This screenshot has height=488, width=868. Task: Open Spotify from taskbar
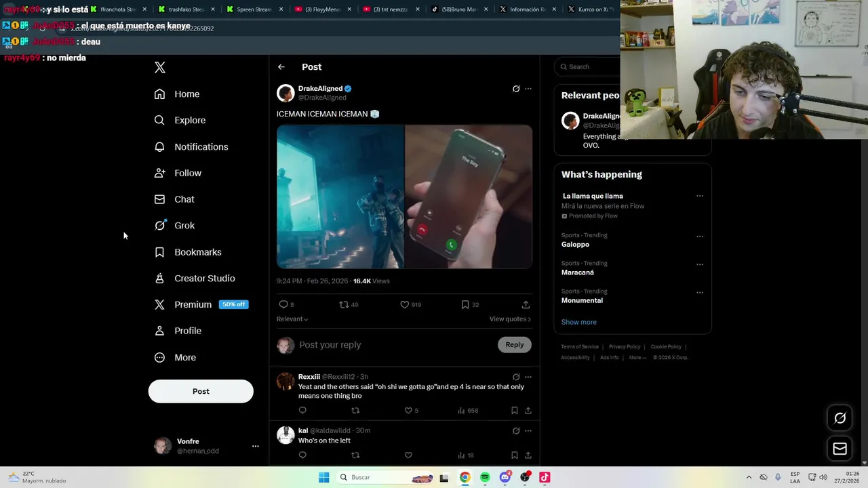click(485, 478)
